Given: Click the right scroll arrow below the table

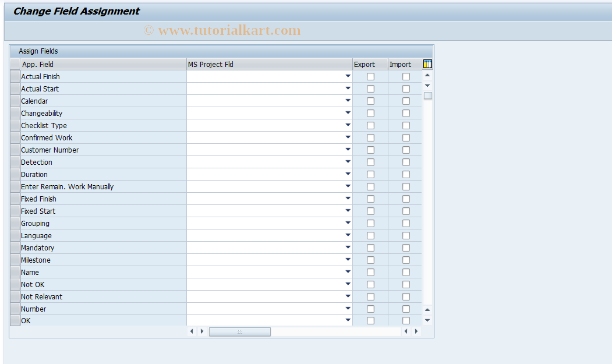Looking at the screenshot, I should point(202,331).
